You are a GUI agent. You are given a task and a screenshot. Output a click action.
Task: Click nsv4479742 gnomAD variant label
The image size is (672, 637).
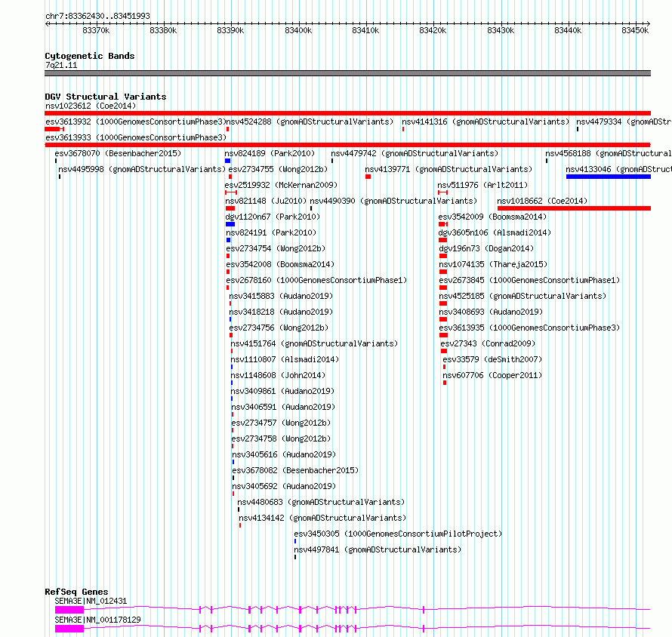click(415, 153)
